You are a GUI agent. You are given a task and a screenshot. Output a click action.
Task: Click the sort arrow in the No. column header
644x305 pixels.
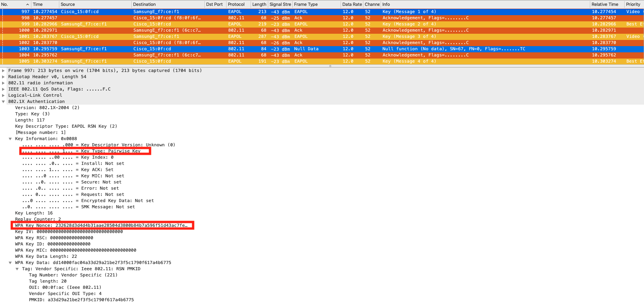click(28, 4)
